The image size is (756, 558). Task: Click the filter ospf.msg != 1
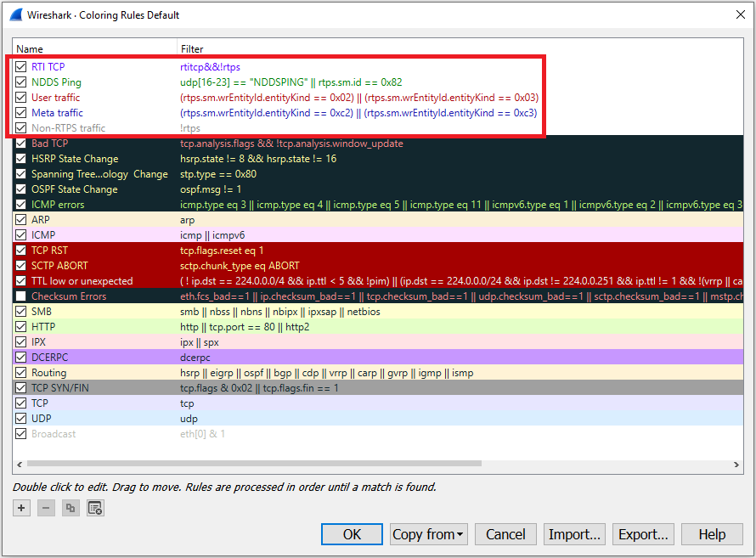211,189
